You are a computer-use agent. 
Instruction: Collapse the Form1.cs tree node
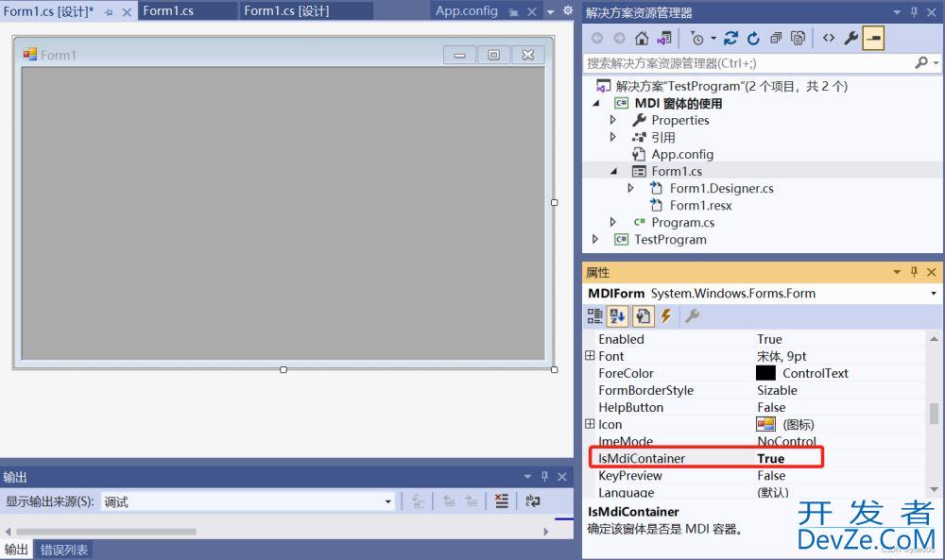(x=613, y=172)
